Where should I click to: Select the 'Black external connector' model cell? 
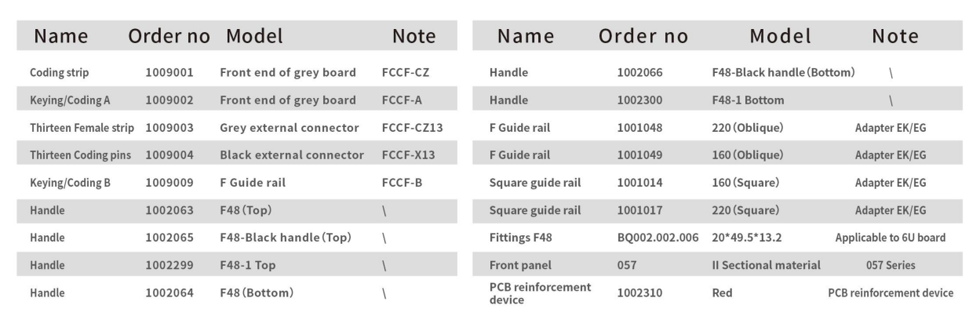[291, 155]
